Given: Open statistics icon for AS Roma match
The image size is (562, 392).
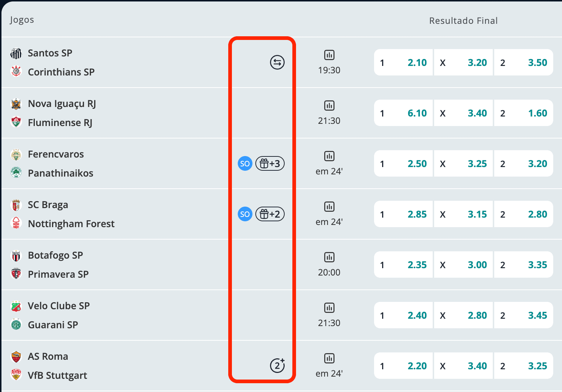Looking at the screenshot, I should tap(329, 358).
